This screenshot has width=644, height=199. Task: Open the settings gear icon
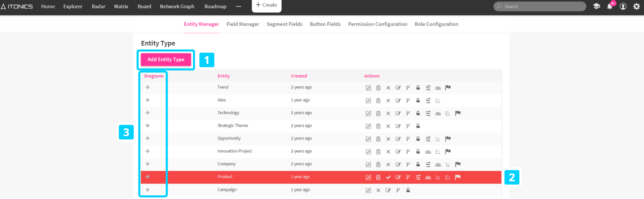(636, 6)
